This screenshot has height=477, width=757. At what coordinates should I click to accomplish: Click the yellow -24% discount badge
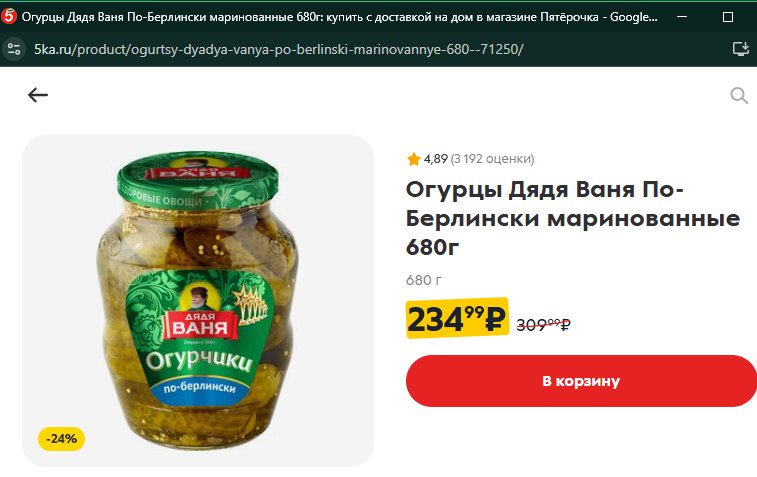[61, 439]
